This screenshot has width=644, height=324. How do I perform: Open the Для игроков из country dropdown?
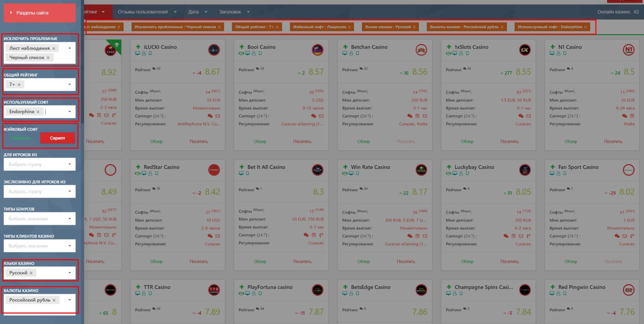(x=40, y=164)
